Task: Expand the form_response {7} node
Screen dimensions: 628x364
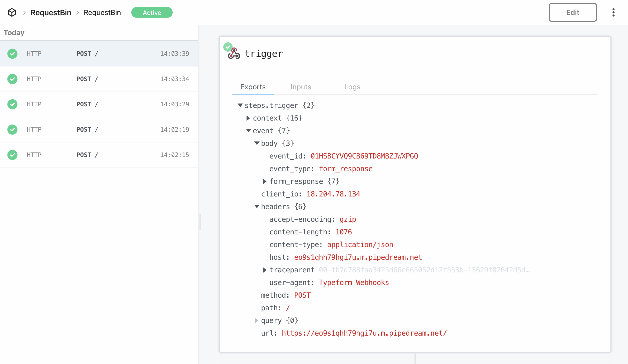Action: tap(265, 181)
